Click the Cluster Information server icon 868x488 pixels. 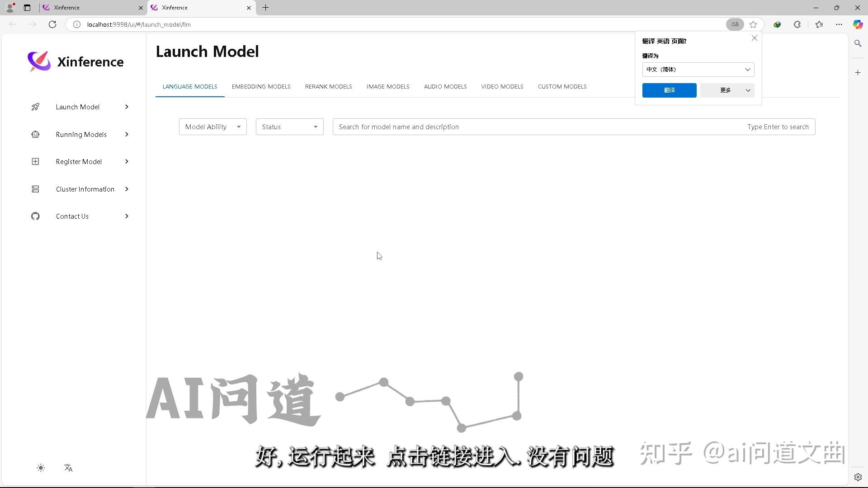(x=35, y=189)
